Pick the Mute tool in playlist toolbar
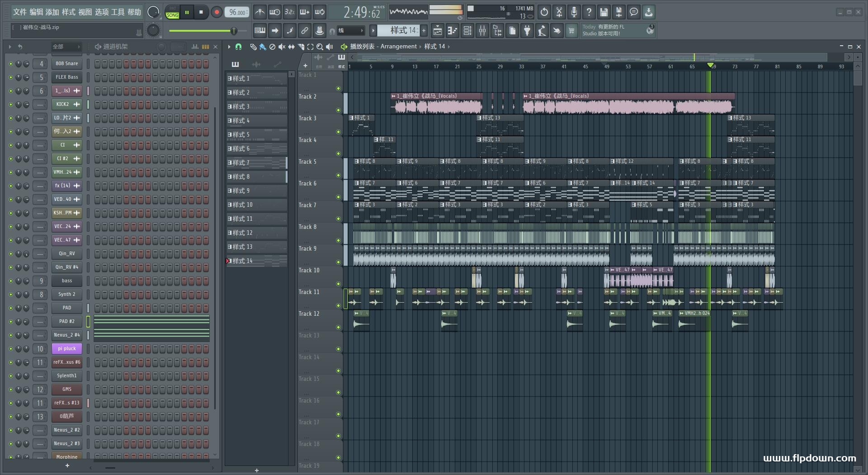 point(282,47)
